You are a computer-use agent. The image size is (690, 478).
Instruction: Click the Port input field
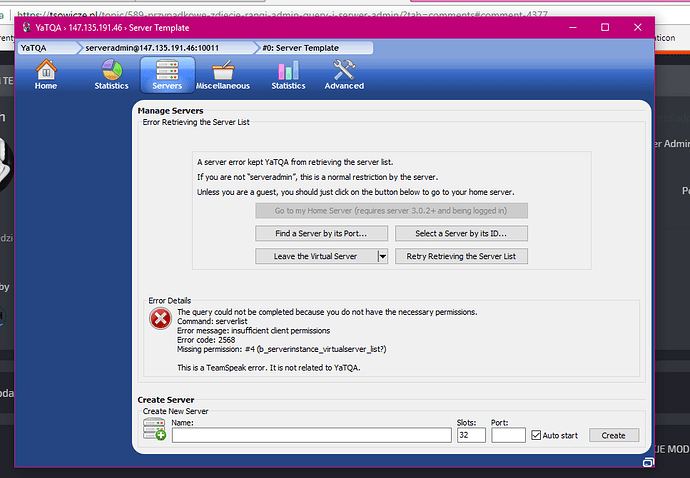(x=508, y=435)
